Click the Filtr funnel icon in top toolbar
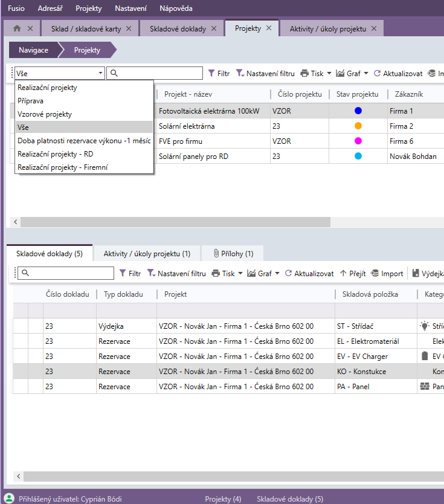 211,73
